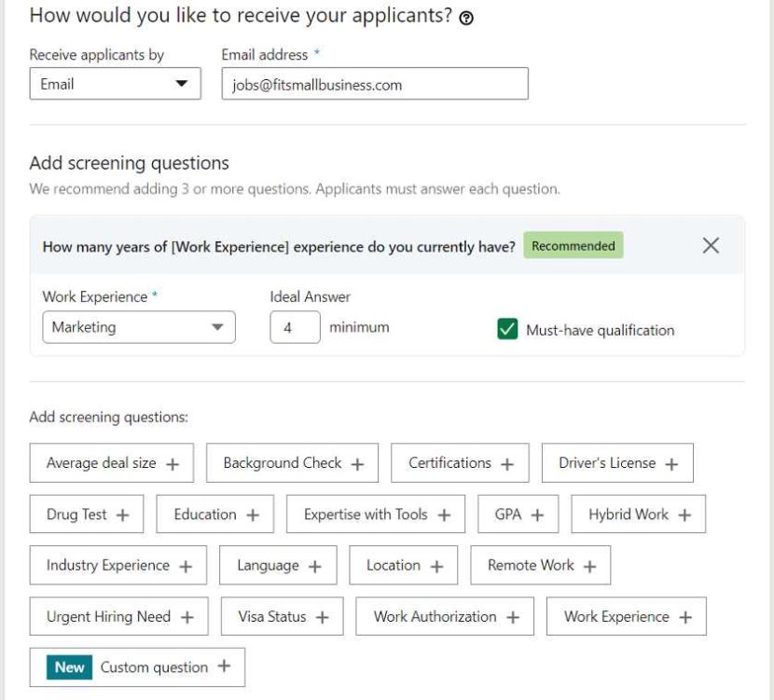
Task: Add the Background Check screening question
Action: coord(292,462)
